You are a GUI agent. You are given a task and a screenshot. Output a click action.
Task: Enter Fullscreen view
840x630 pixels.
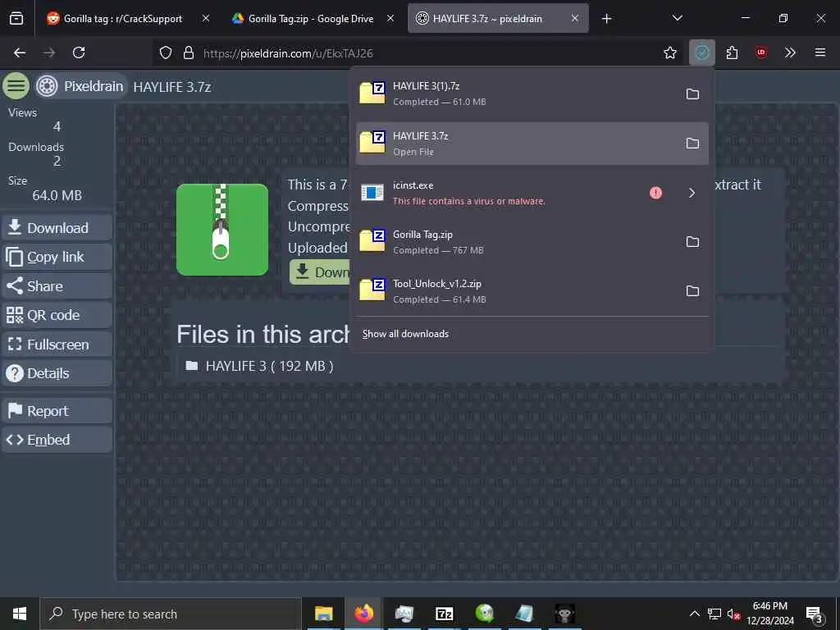(57, 344)
